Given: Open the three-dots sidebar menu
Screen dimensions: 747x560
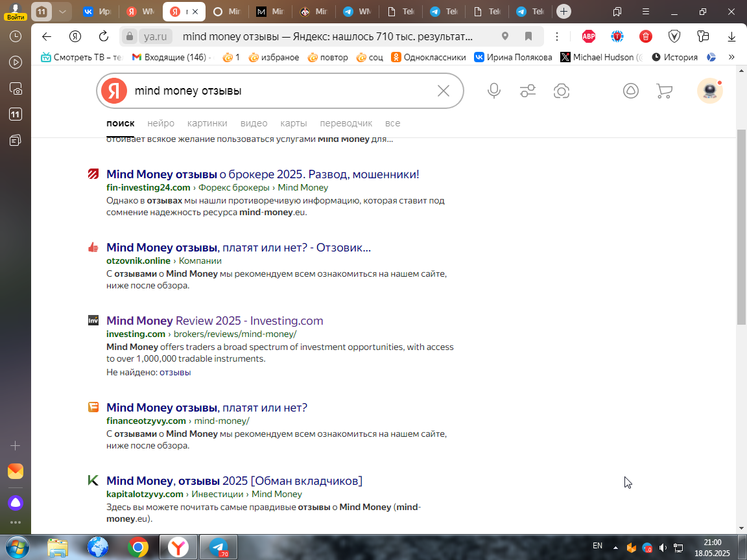Looking at the screenshot, I should point(16,522).
